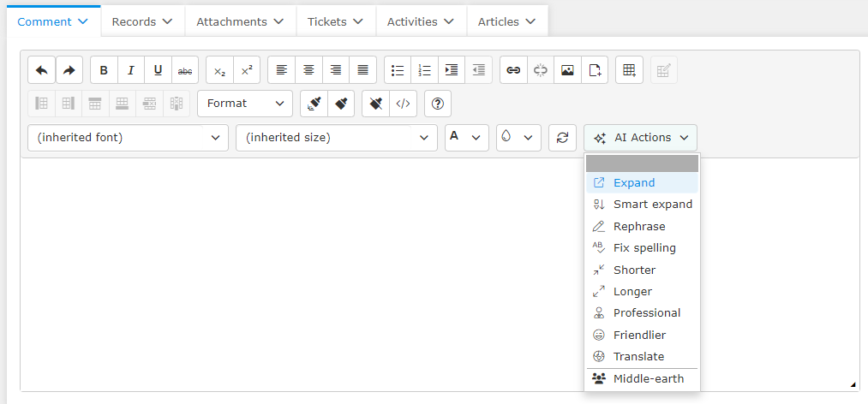Switch to the Attachments tab
Image resolution: width=868 pixels, height=404 pixels.
(x=240, y=21)
